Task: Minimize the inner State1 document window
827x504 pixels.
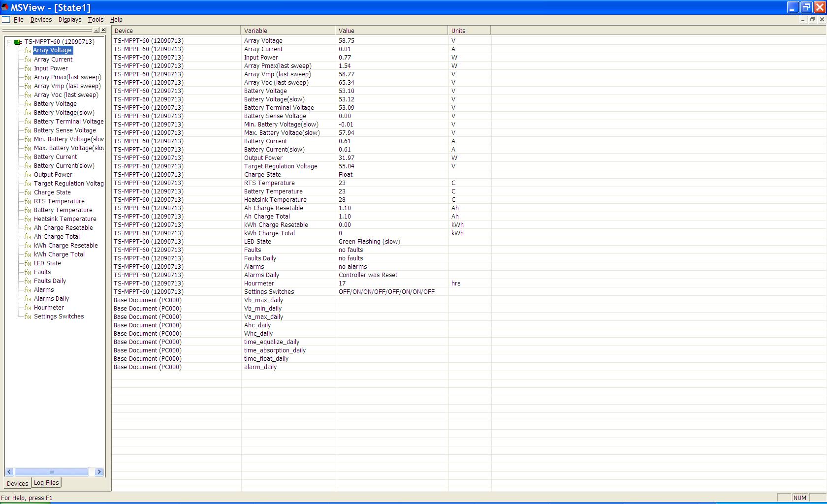Action: 803,20
